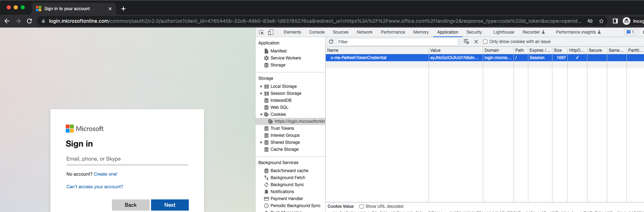Expand Shared Storage tree node
The image size is (644, 212).
pyautogui.click(x=261, y=142)
